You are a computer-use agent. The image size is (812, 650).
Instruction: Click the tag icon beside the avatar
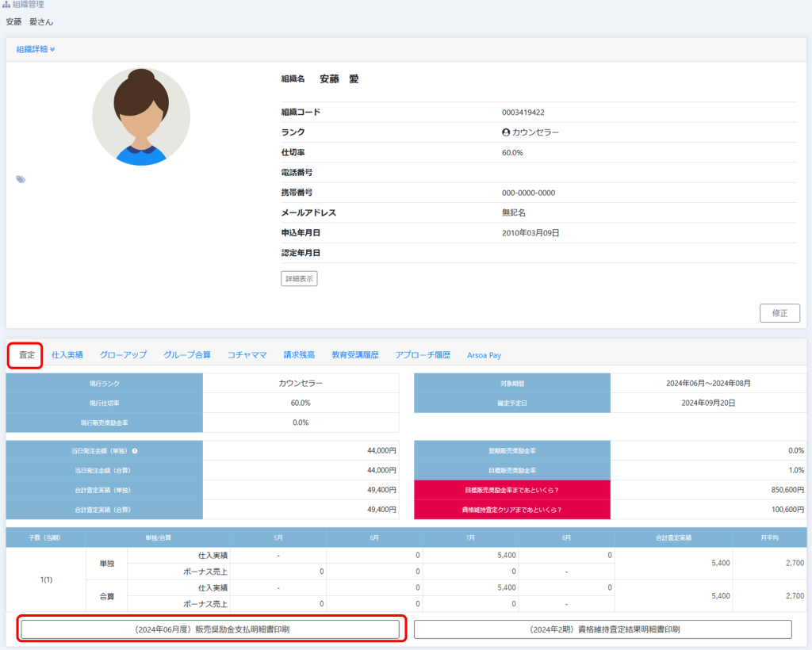[21, 180]
